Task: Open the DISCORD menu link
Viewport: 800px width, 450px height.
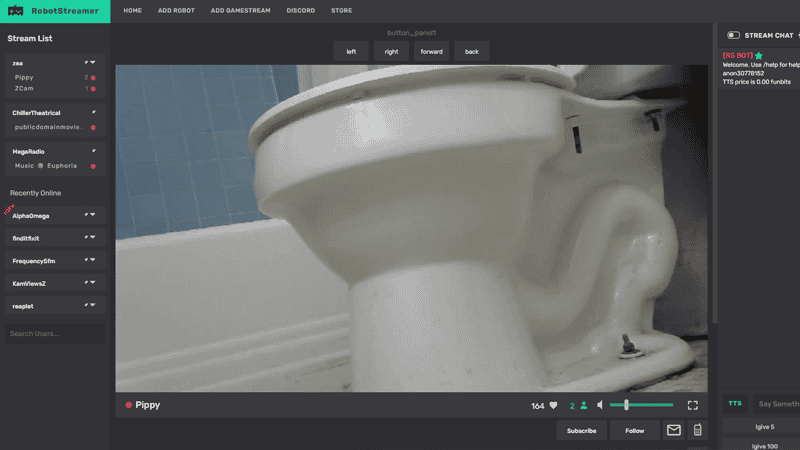Action: 301,11
